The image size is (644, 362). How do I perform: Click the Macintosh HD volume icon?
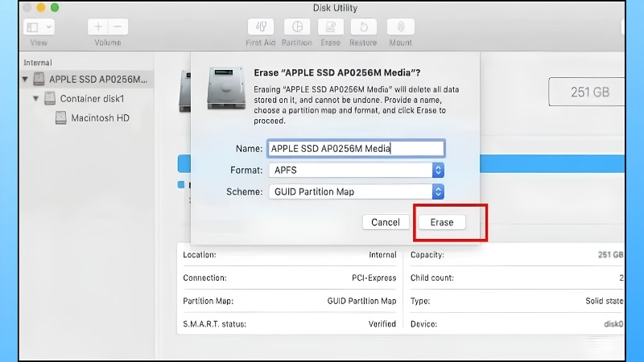(x=61, y=117)
